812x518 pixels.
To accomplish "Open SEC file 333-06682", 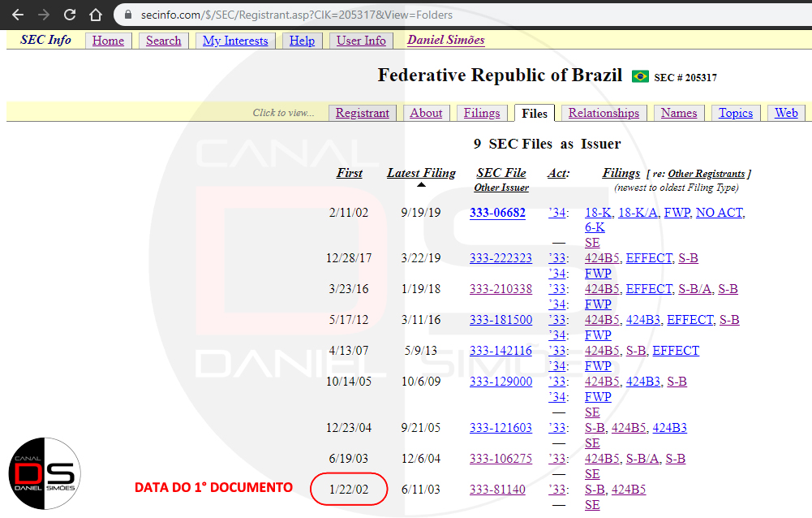I will (x=497, y=213).
